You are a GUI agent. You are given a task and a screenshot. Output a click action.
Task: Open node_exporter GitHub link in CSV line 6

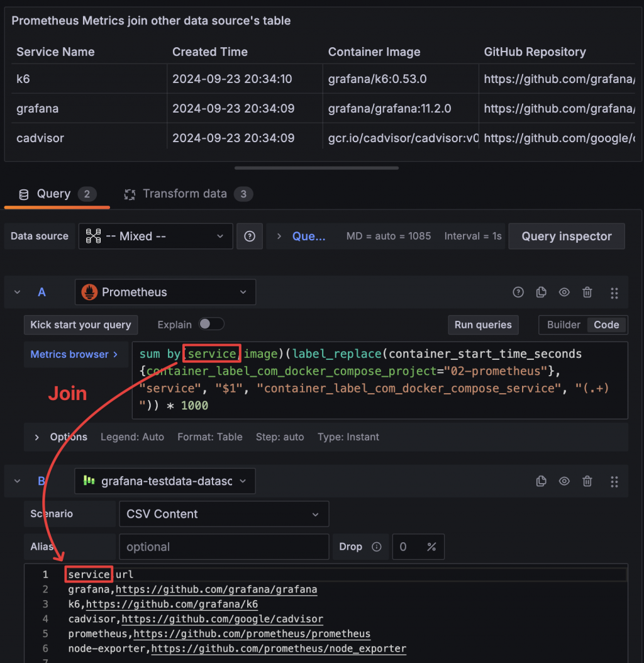click(279, 649)
